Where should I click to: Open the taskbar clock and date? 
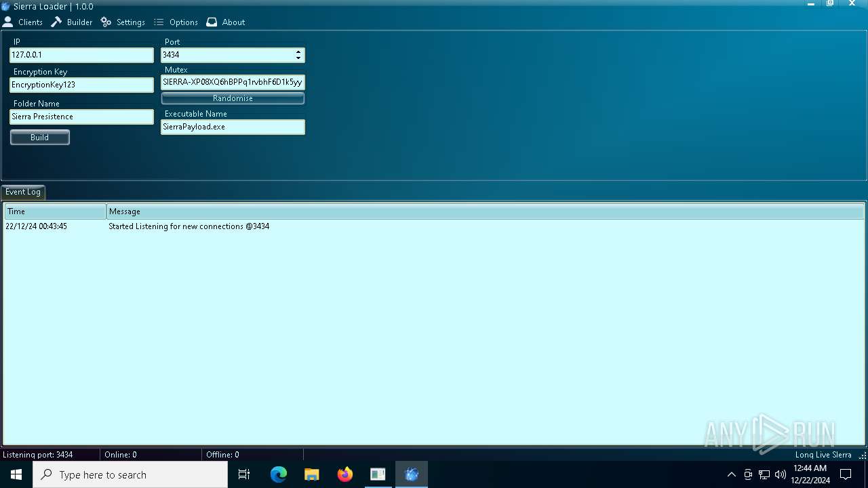pos(810,474)
